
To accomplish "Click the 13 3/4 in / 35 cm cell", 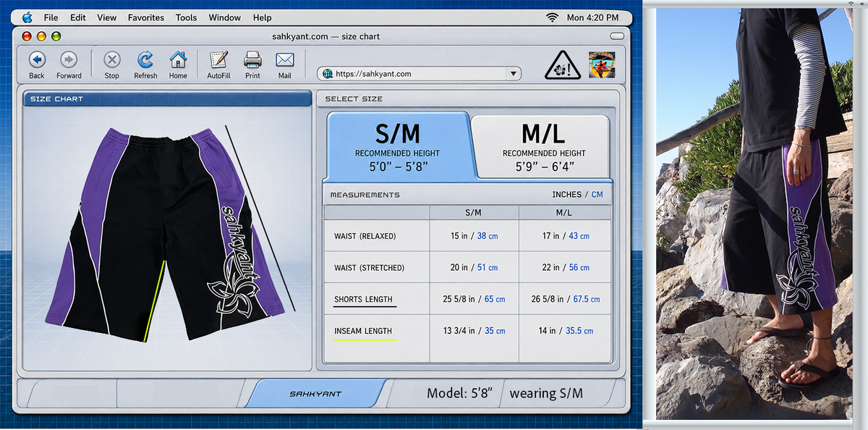I will (x=474, y=331).
